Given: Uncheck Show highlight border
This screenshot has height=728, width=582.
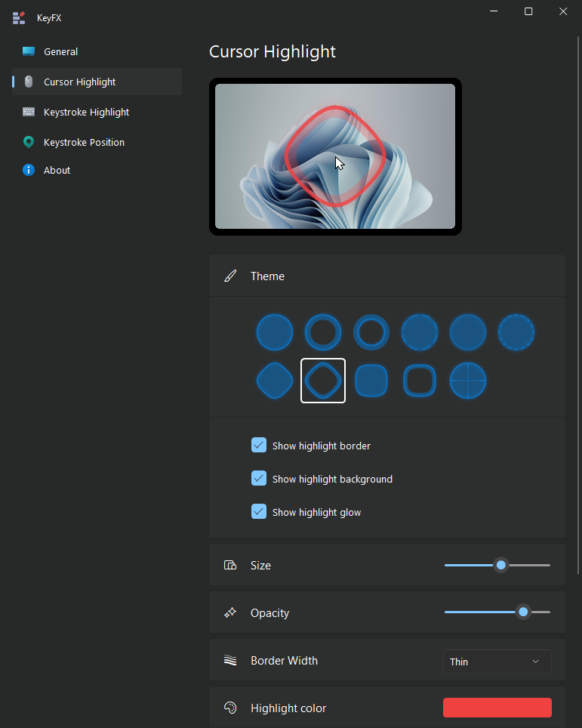Looking at the screenshot, I should (259, 445).
